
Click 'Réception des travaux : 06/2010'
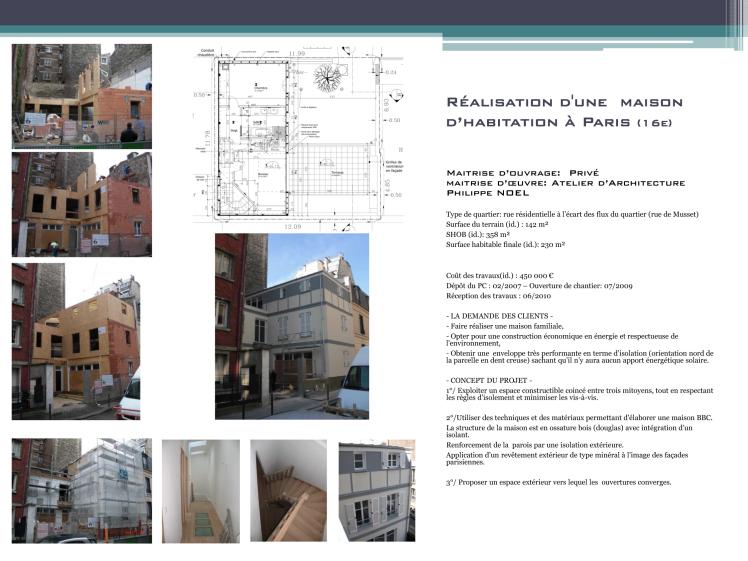[499, 295]
